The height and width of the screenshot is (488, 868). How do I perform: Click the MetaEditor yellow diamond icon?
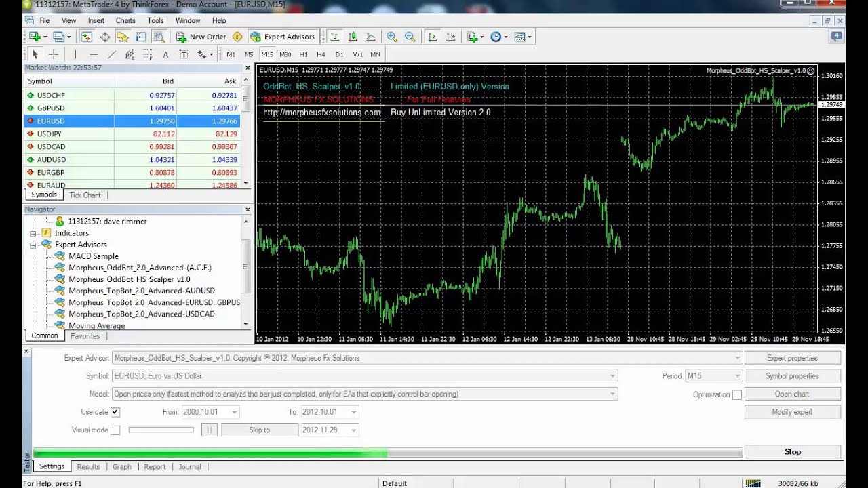237,37
